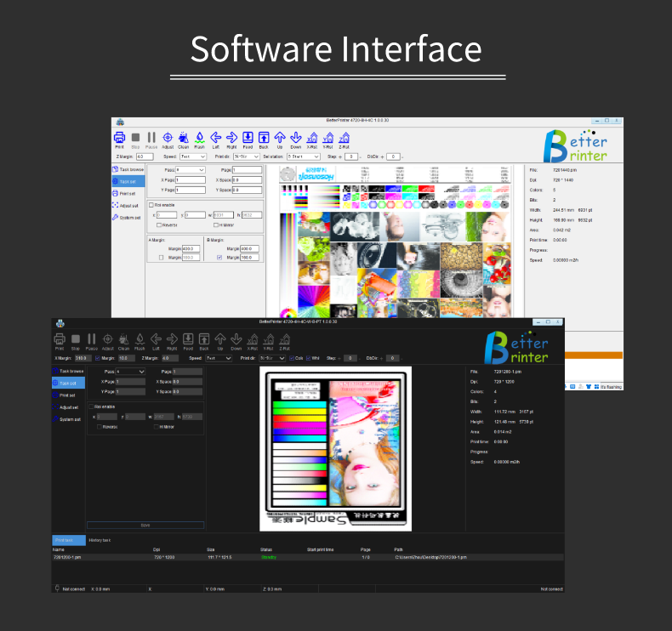Tick the Roi enable checkbox in the dark window
Viewport: 672px width, 631px height.
point(91,406)
